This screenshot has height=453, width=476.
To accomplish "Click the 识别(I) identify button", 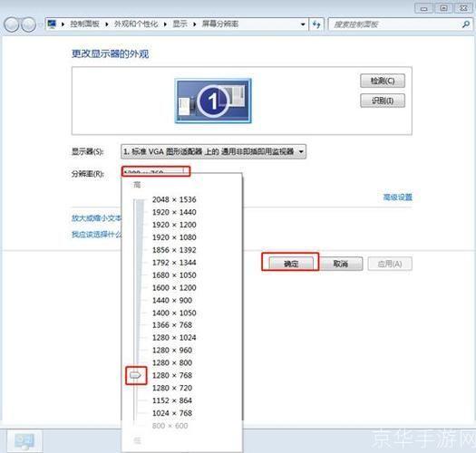I will pos(383,101).
